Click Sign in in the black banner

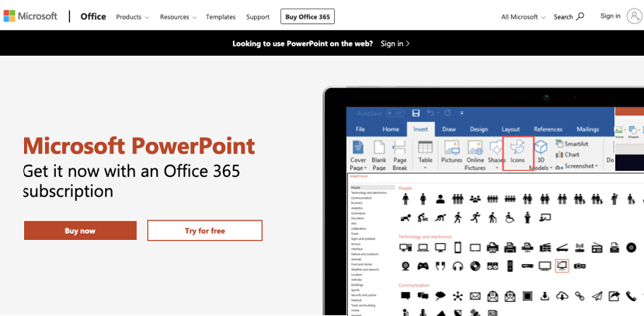(x=395, y=43)
